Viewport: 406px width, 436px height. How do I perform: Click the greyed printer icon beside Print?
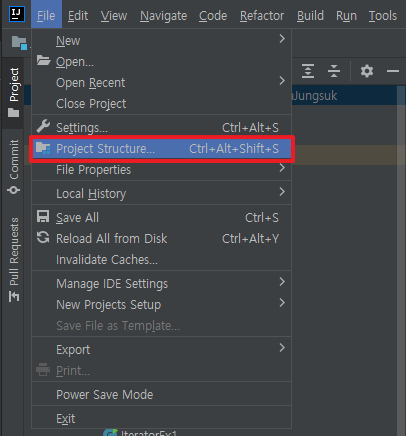(43, 370)
